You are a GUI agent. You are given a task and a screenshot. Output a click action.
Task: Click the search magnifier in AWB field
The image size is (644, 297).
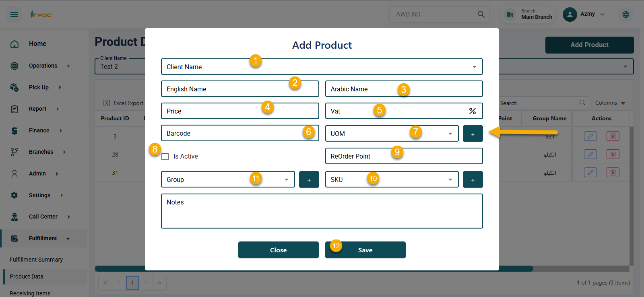point(481,14)
